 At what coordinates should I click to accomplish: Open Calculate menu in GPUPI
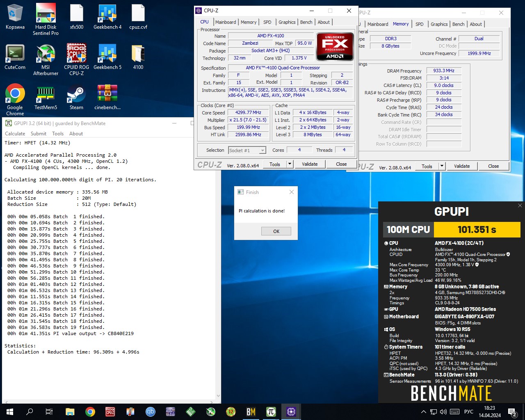(15, 134)
